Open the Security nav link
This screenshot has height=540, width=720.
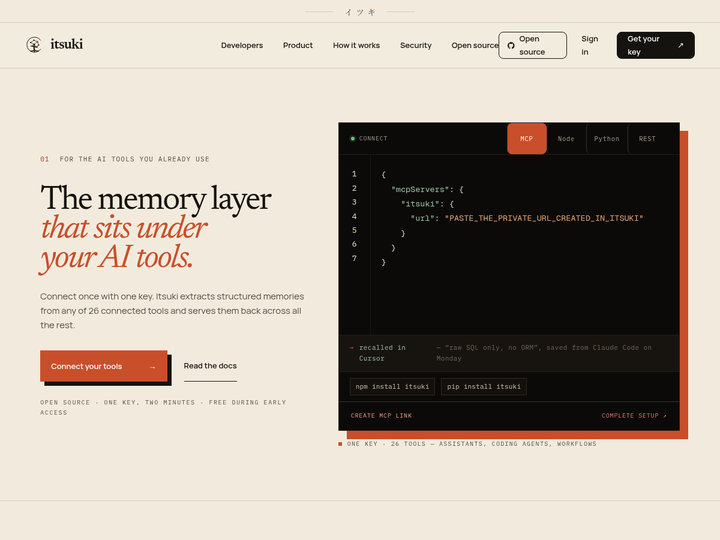tap(416, 45)
